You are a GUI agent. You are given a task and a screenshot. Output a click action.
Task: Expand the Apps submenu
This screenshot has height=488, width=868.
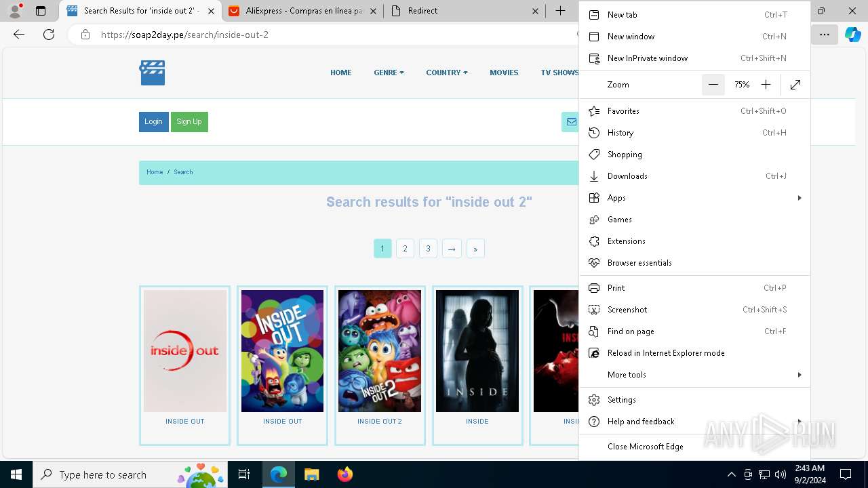pos(694,198)
